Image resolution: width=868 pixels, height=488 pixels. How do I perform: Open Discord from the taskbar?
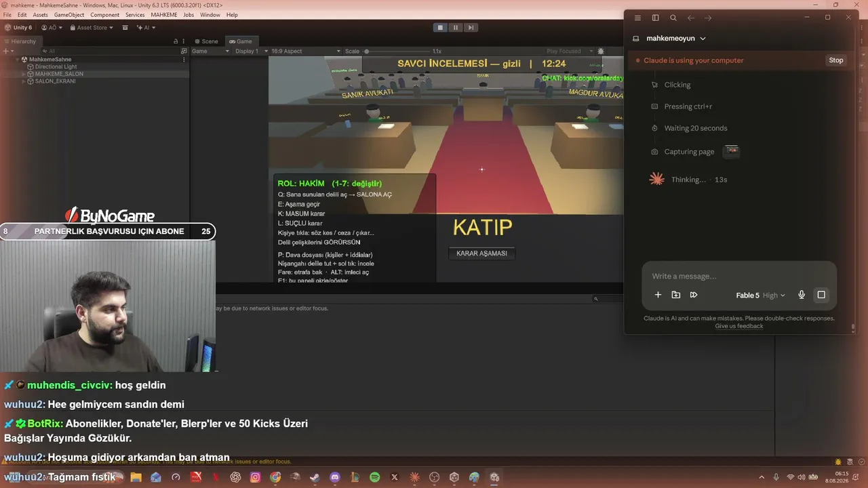pyautogui.click(x=335, y=477)
